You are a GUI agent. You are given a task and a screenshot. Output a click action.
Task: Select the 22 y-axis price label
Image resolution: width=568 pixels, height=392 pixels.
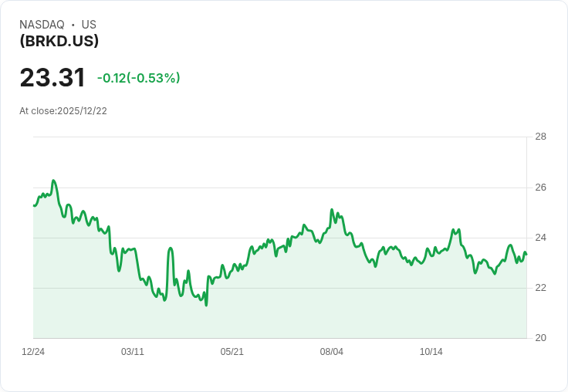(540, 288)
